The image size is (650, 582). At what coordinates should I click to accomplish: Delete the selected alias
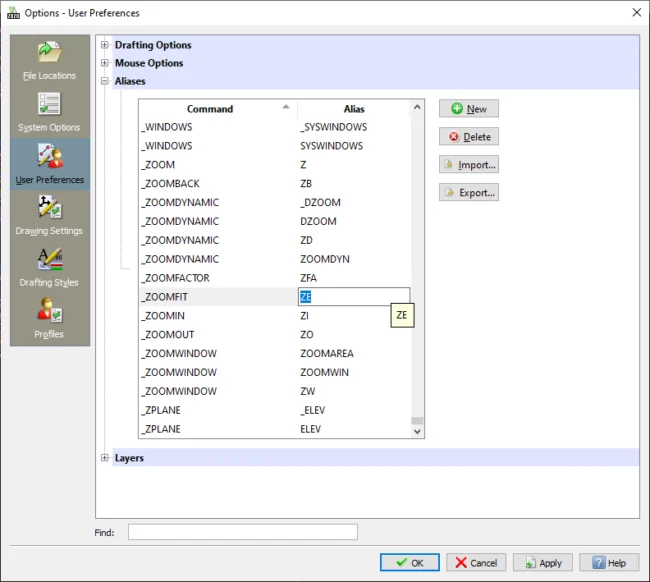468,137
